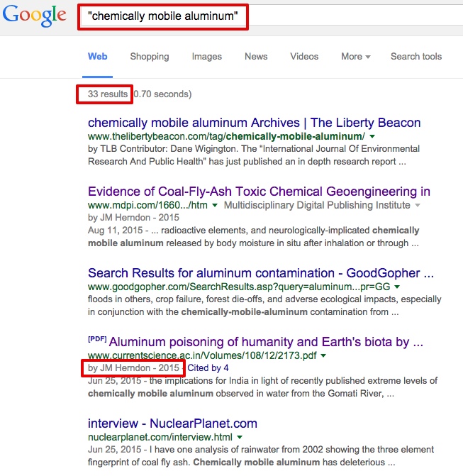
Task: Open GoodGopher aluminum contamination search result
Action: (261, 273)
